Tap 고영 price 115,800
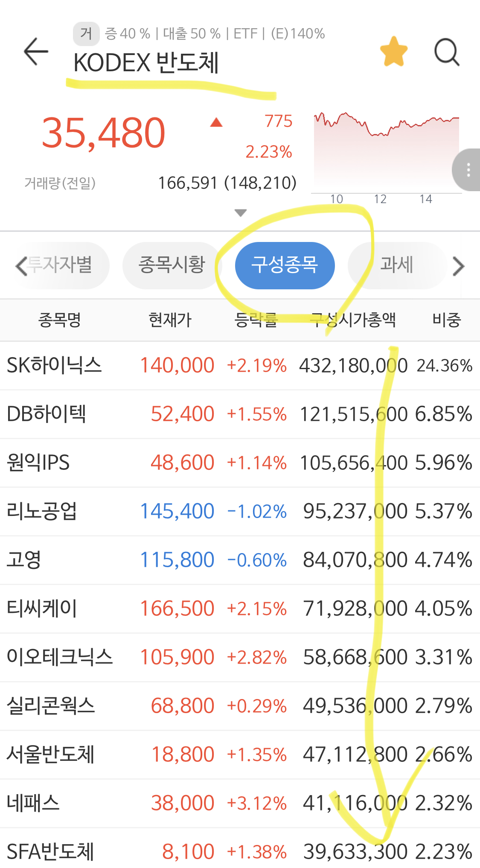This screenshot has width=480, height=868. pos(177,560)
